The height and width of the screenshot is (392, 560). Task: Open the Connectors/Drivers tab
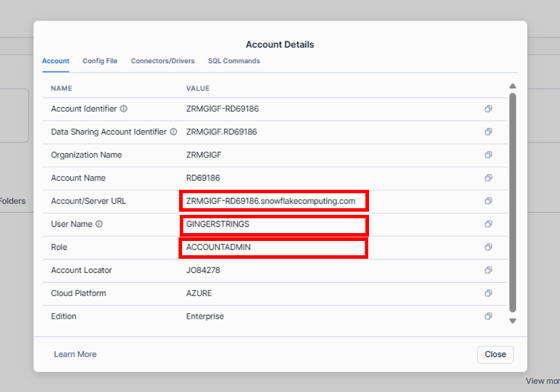[x=162, y=61]
